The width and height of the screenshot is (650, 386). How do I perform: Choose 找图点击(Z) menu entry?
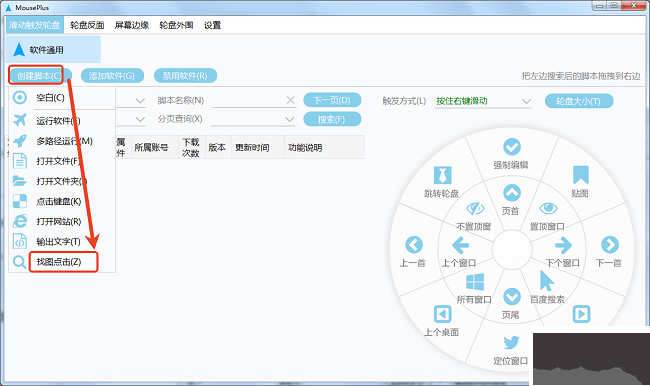pos(62,262)
